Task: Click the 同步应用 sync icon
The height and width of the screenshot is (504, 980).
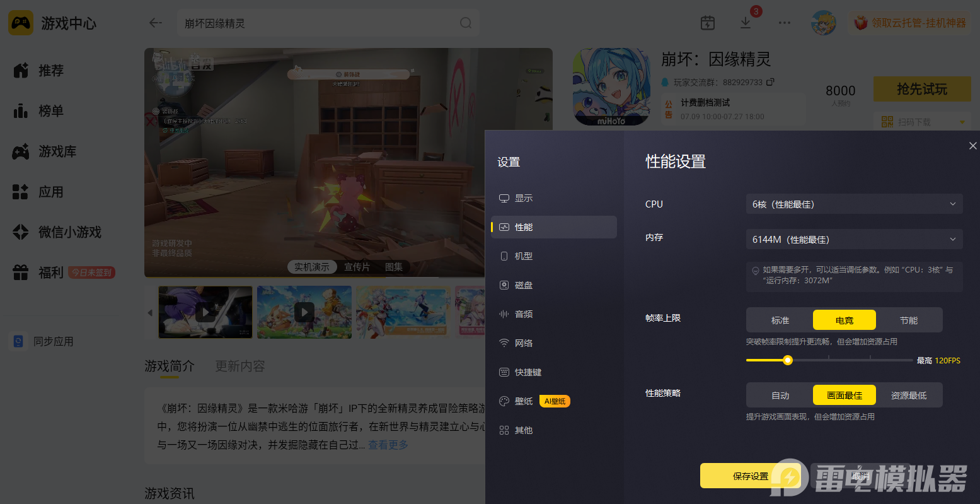Action: coord(18,341)
